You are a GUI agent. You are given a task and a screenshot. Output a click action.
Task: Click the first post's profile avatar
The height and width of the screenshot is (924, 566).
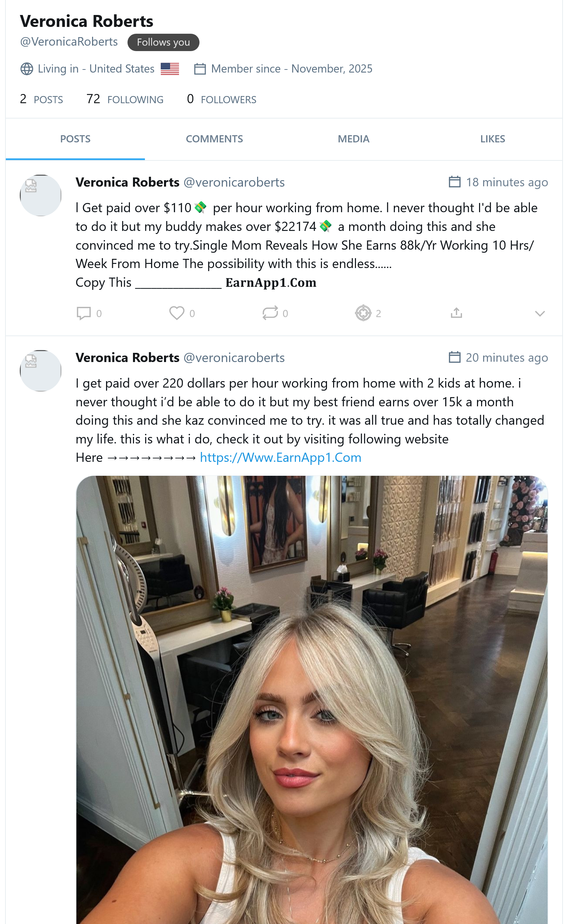coord(41,195)
